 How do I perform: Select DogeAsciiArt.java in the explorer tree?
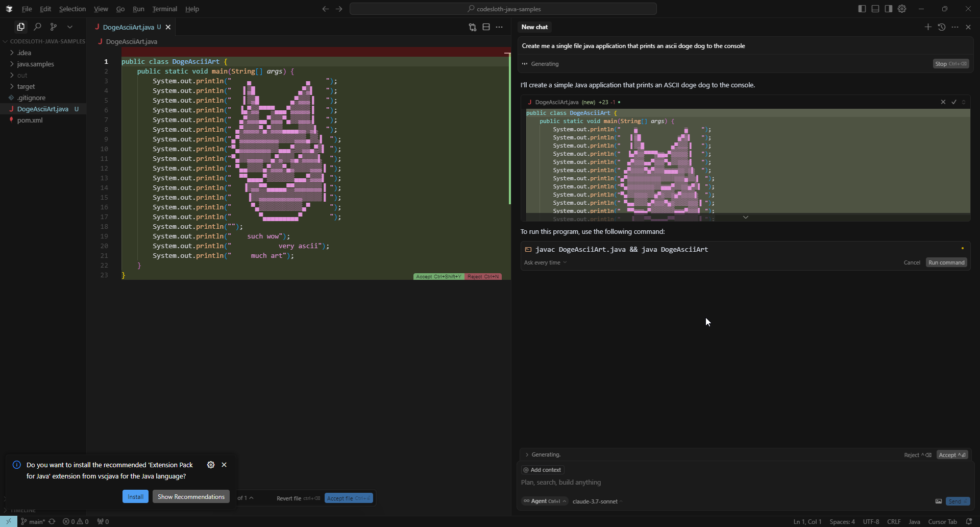coord(43,109)
